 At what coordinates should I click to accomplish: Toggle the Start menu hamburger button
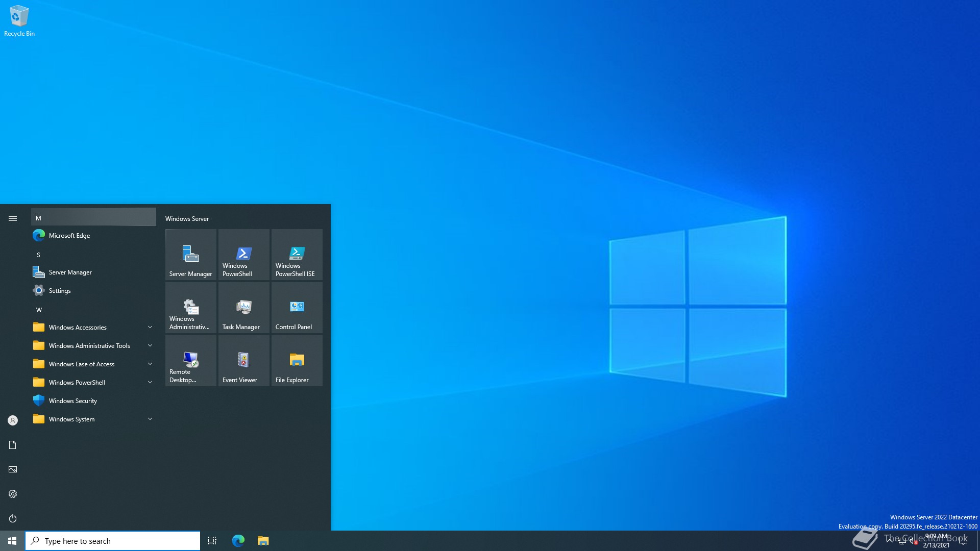13,218
